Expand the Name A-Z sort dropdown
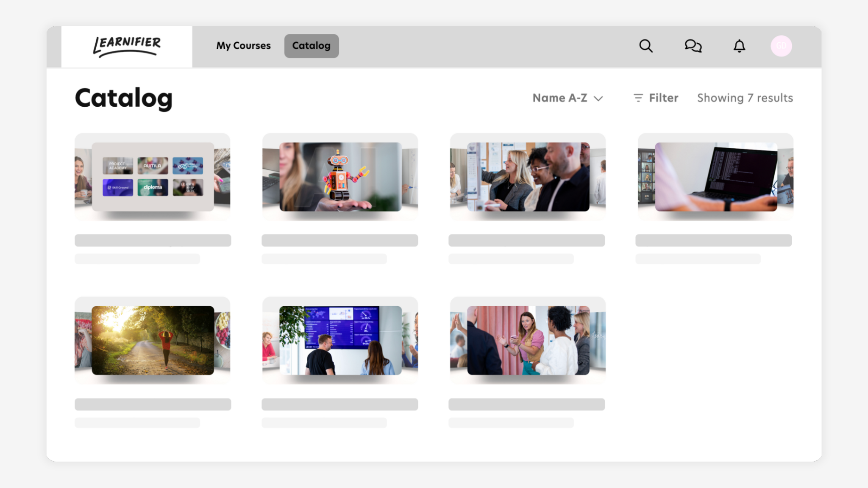Viewport: 868px width, 488px height. pos(560,98)
